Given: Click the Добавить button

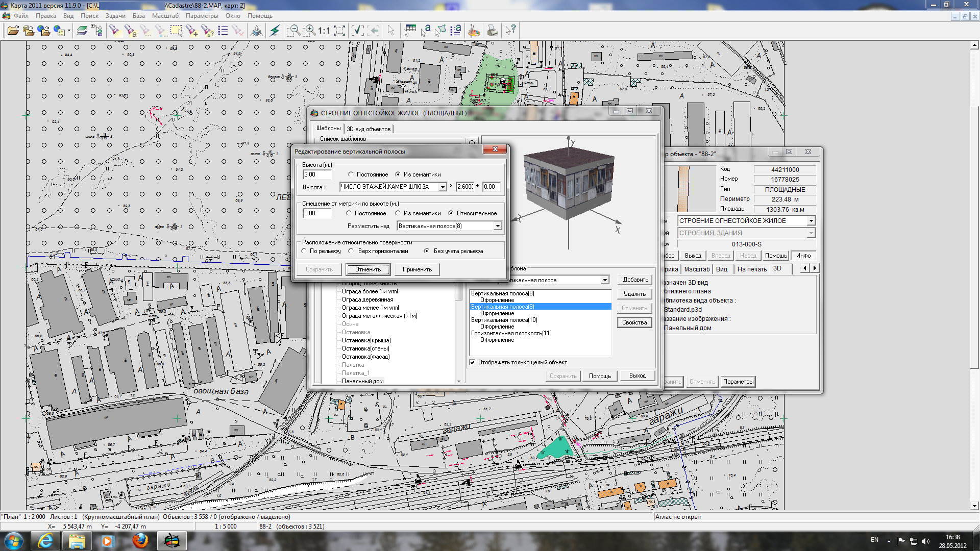Looking at the screenshot, I should (635, 280).
